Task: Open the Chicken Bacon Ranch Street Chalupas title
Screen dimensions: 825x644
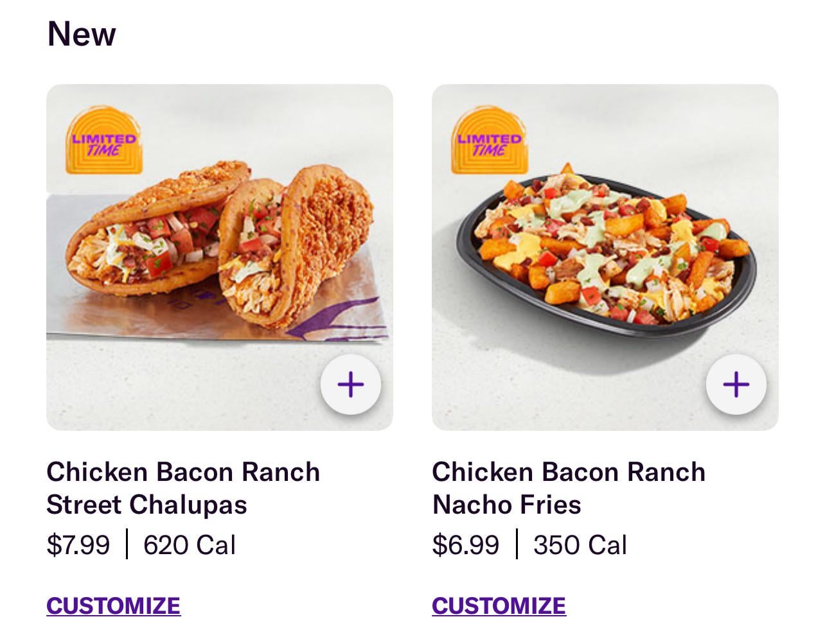Action: [x=183, y=488]
